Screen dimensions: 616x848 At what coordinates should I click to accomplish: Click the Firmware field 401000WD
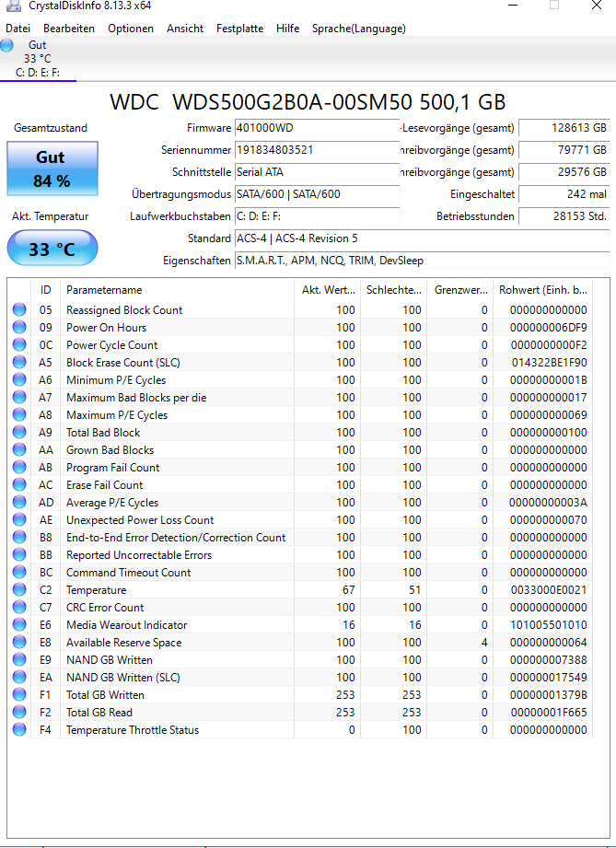(x=317, y=128)
